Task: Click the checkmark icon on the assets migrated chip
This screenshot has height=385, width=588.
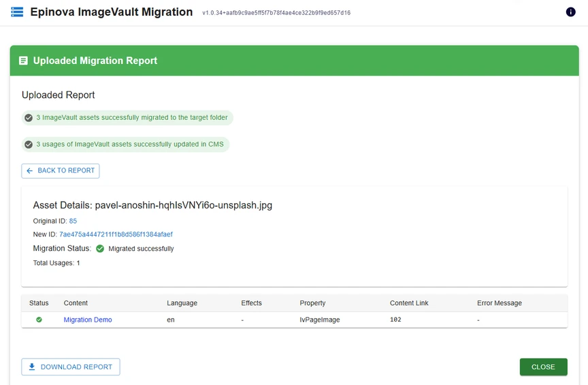Action: 29,118
